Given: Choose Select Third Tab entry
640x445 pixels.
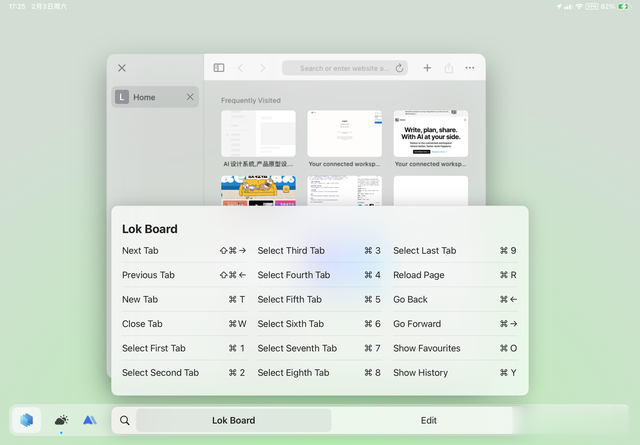Looking at the screenshot, I should (320, 250).
